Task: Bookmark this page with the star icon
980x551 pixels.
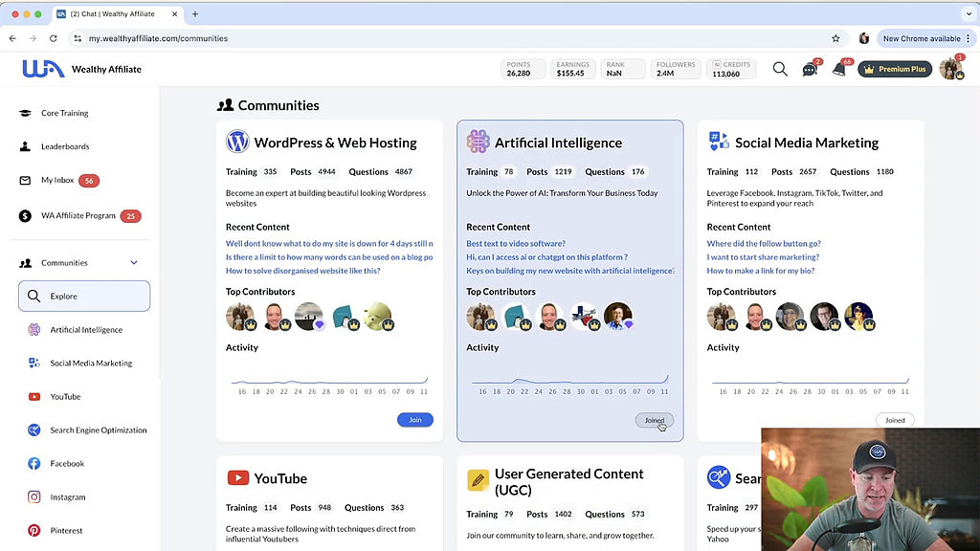Action: 835,38
